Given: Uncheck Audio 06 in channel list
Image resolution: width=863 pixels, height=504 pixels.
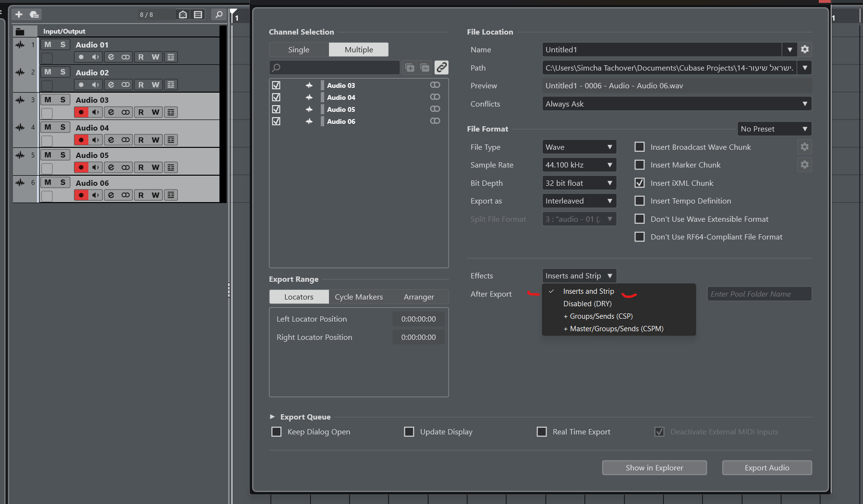Looking at the screenshot, I should (276, 121).
